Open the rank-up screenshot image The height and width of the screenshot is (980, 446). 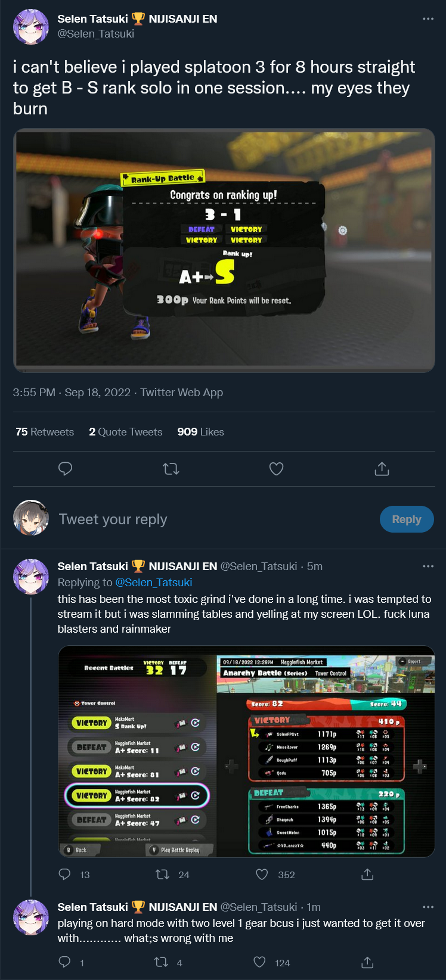[x=224, y=250]
